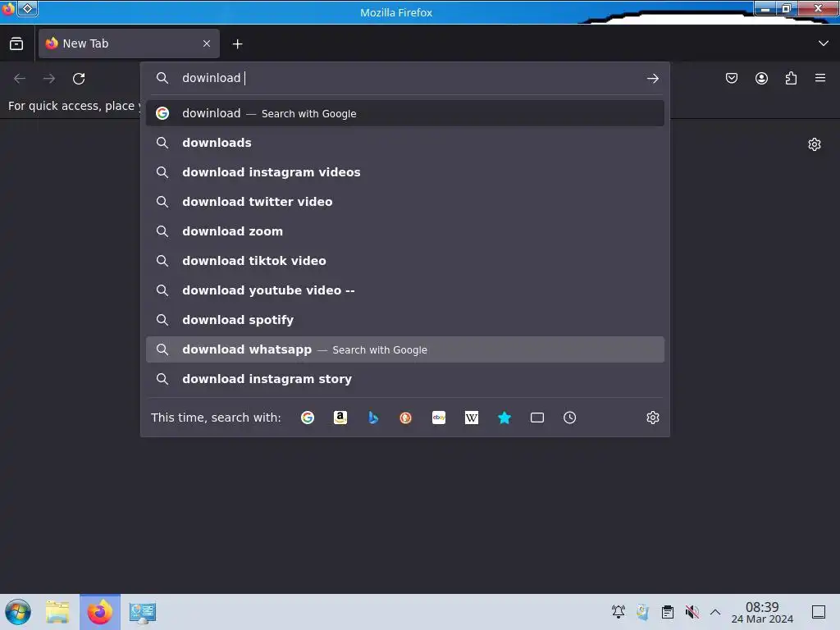Close the New Tab tab

(207, 44)
